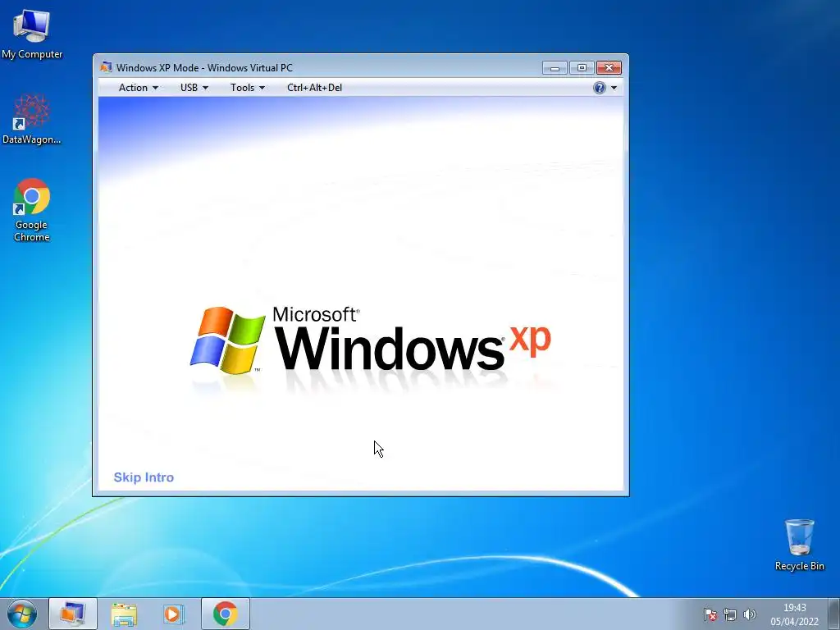Expand the Help dropdown arrow
Viewport: 840px width, 630px height.
(614, 88)
